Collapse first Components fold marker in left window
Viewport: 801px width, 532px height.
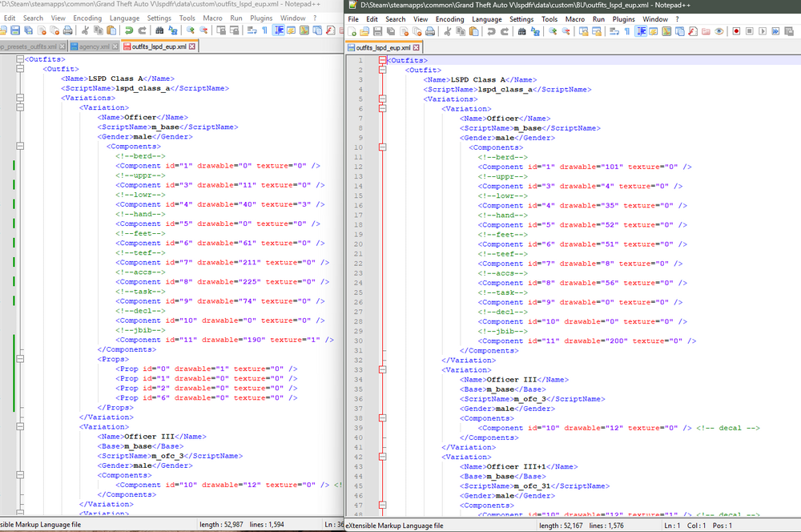[20, 146]
